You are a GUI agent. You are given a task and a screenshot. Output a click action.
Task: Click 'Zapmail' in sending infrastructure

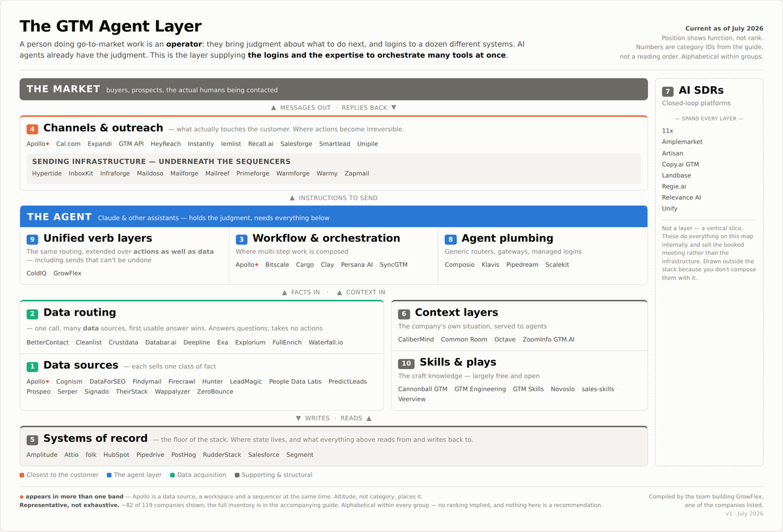tap(357, 174)
